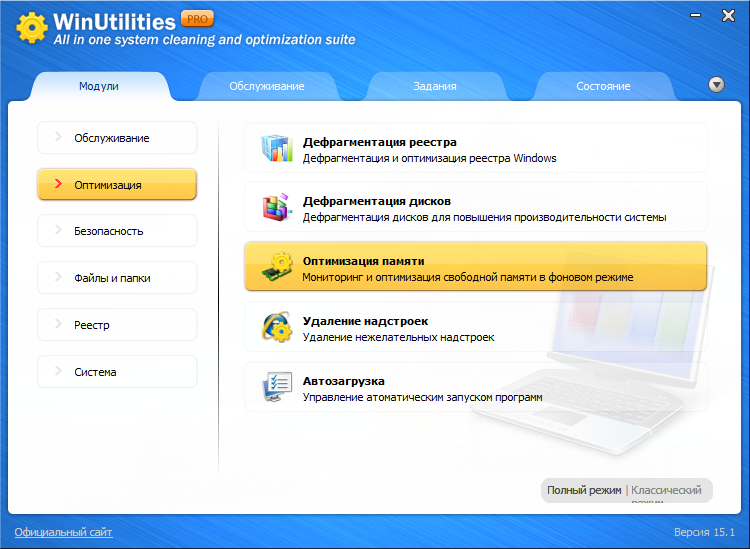
Task: Minimize the WinUtilities window
Action: [696, 15]
